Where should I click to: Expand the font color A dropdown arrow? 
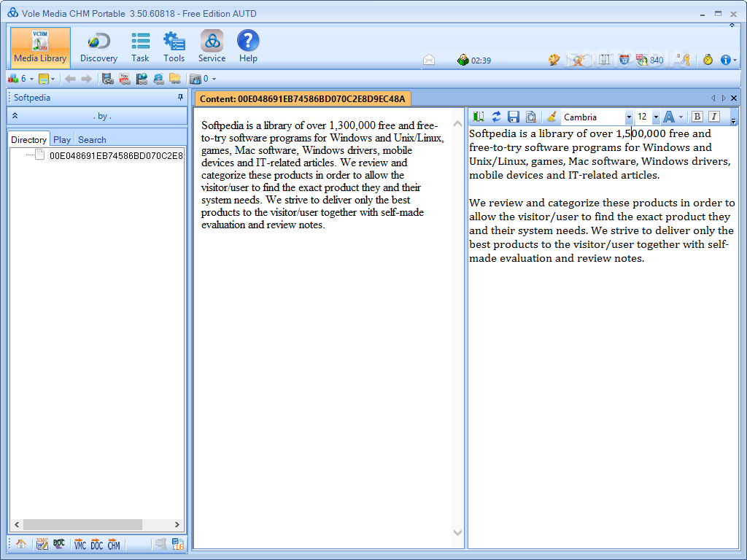(681, 117)
